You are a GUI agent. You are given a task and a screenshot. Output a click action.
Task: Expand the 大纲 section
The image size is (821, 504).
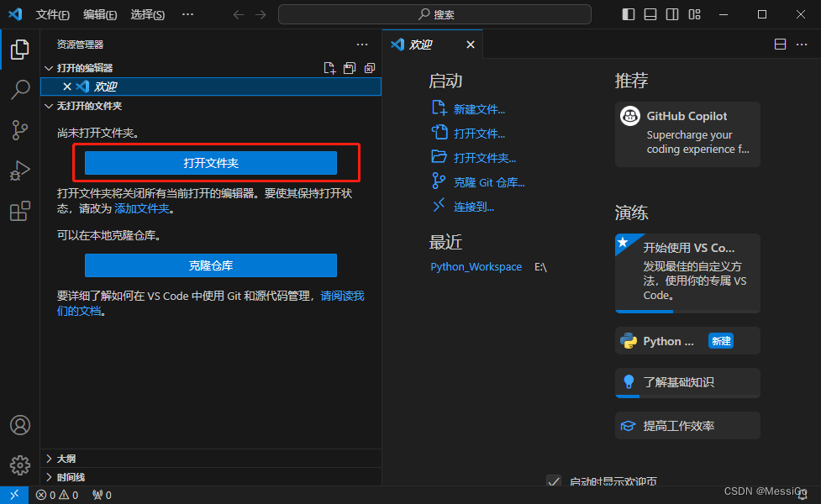pos(49,459)
